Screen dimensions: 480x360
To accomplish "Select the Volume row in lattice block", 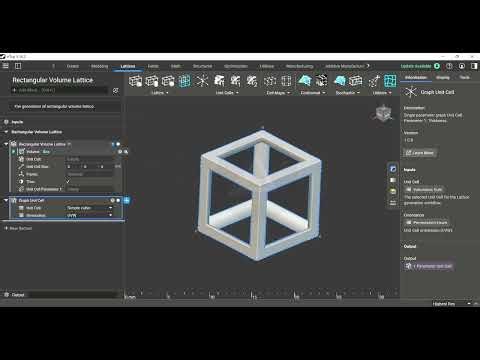I will [x=65, y=152].
